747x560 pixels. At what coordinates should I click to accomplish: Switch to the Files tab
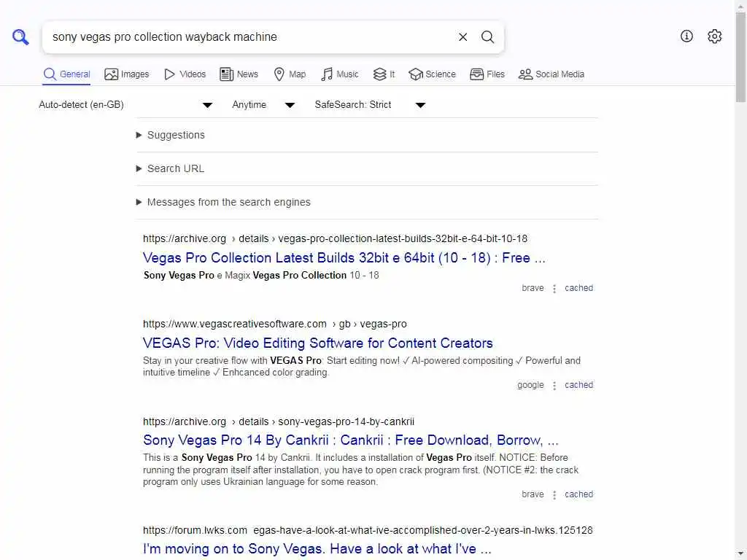click(x=487, y=74)
